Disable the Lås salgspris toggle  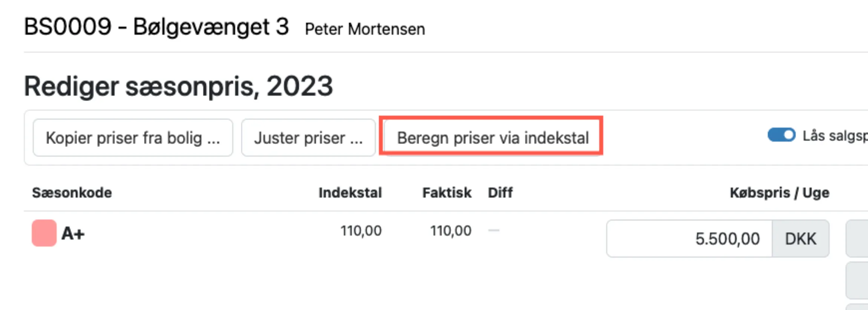[x=781, y=135]
